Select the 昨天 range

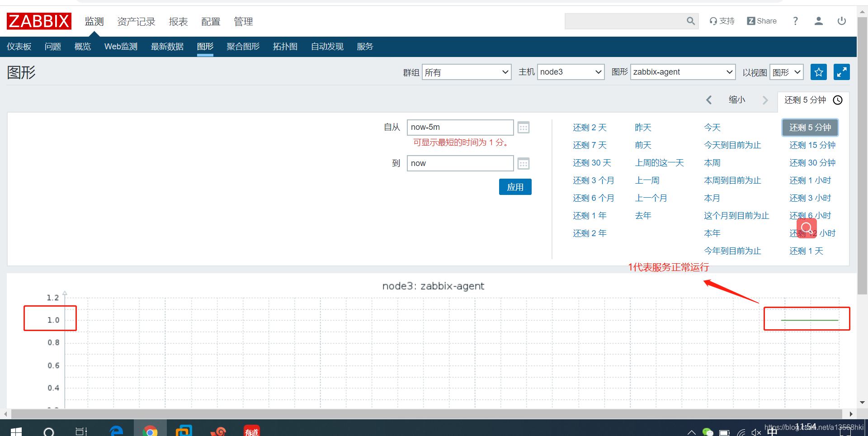click(643, 128)
